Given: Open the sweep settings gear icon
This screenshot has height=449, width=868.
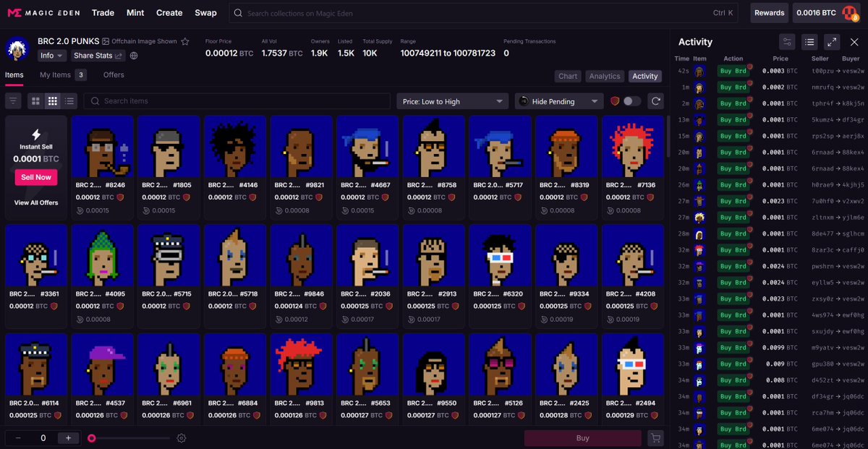Looking at the screenshot, I should click(182, 438).
